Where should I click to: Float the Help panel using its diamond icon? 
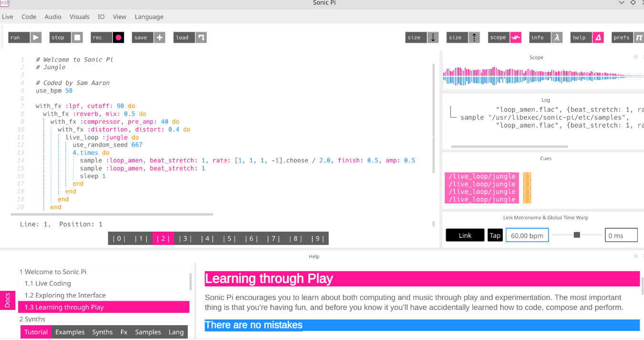point(635,256)
